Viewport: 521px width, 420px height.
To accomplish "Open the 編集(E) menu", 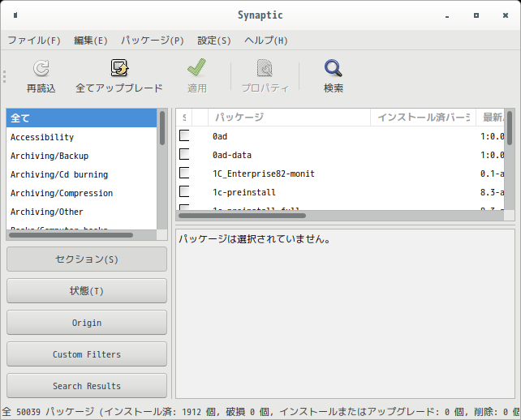I will tap(91, 41).
